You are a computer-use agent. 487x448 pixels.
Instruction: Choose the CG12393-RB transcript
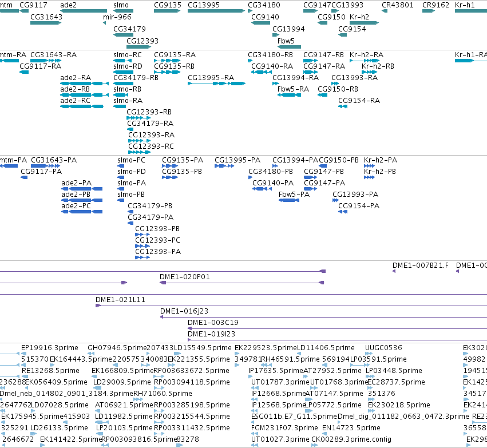[138, 118]
